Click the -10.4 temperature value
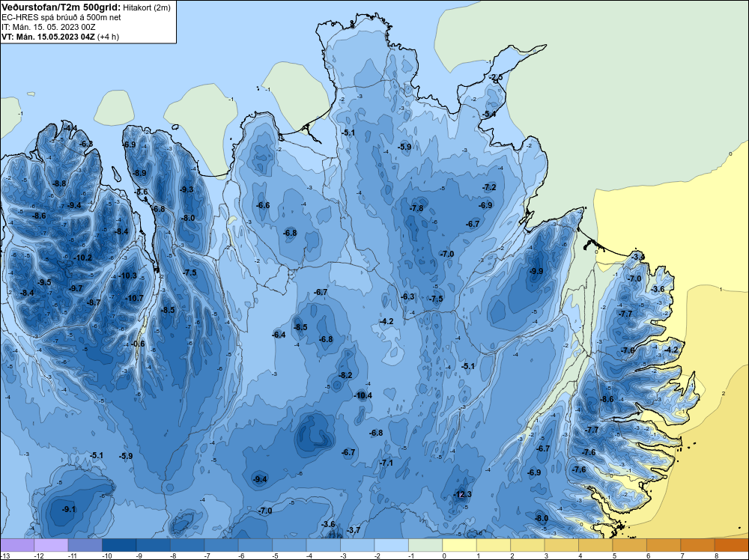749x560 pixels. pyautogui.click(x=363, y=395)
